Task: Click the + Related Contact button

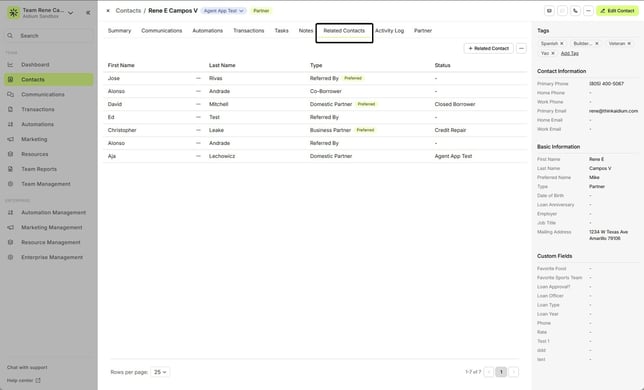Action: click(489, 48)
